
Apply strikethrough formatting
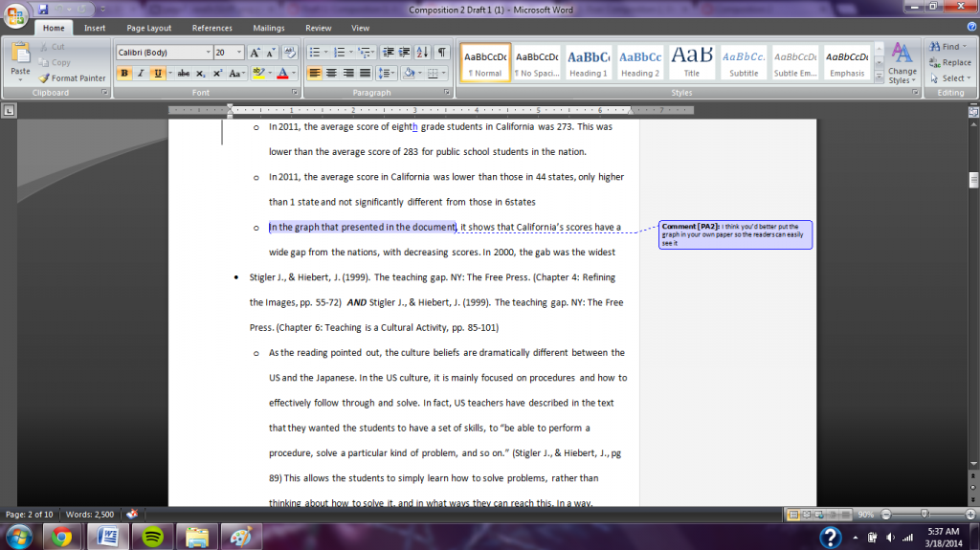click(x=183, y=73)
